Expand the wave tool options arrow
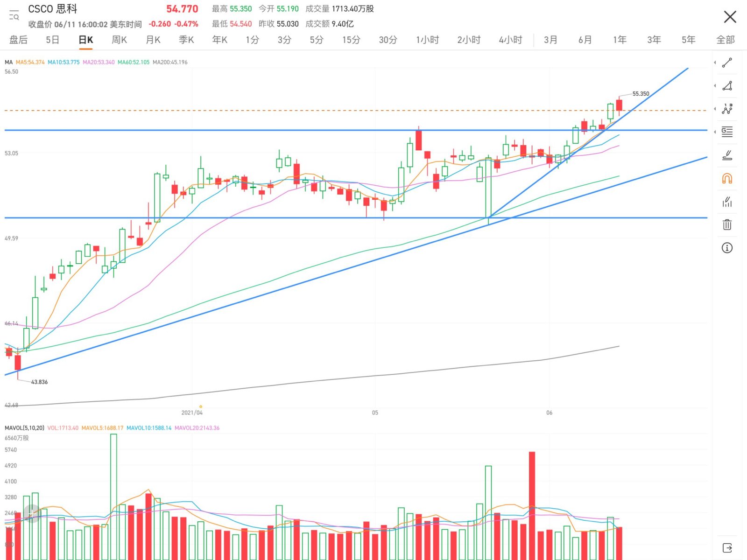Screen dimensions: 747x560 (x=715, y=109)
